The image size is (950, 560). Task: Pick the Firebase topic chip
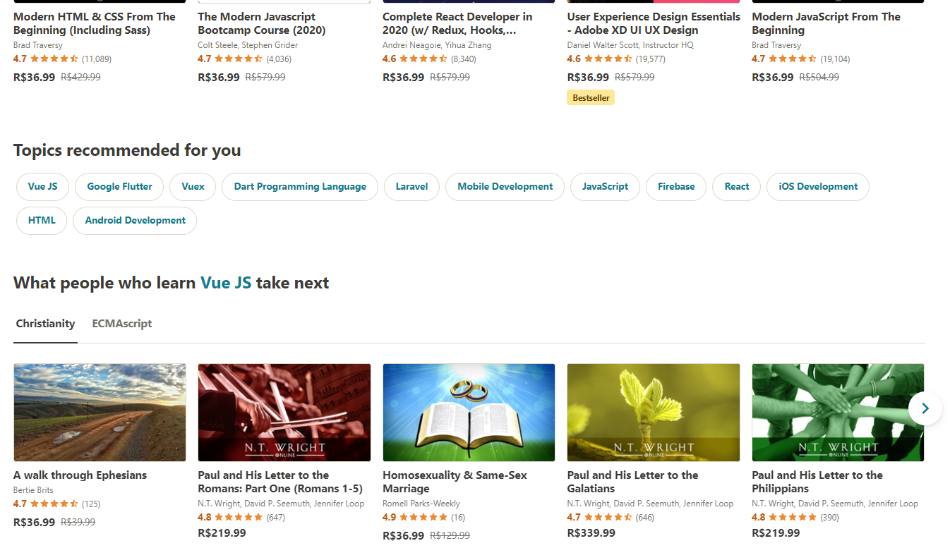[676, 187]
